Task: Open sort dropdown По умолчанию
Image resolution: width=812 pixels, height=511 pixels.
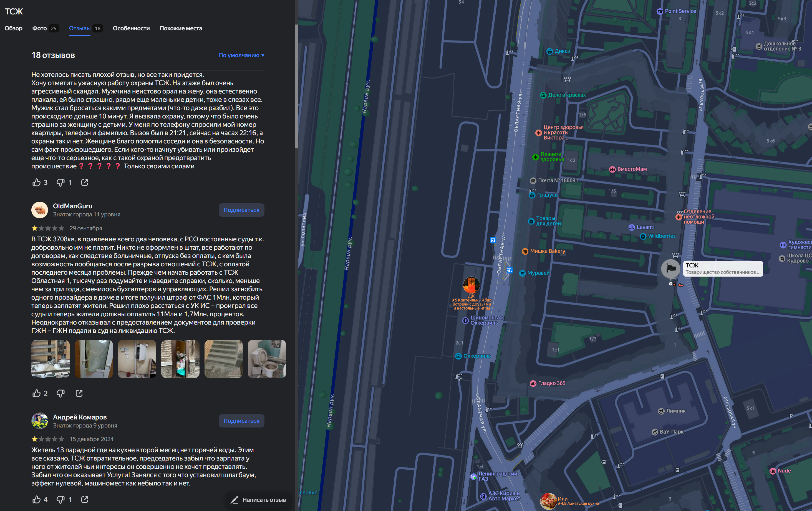Action: [241, 55]
